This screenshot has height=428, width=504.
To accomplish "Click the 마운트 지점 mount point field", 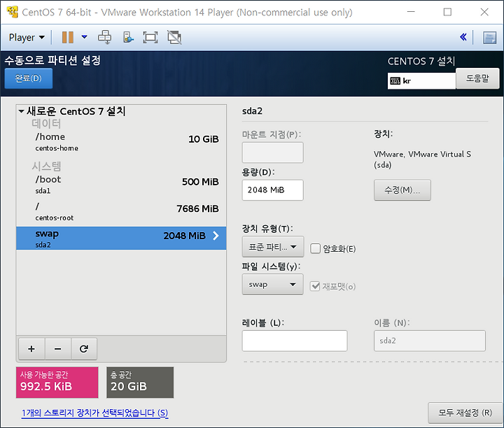I will pyautogui.click(x=272, y=152).
